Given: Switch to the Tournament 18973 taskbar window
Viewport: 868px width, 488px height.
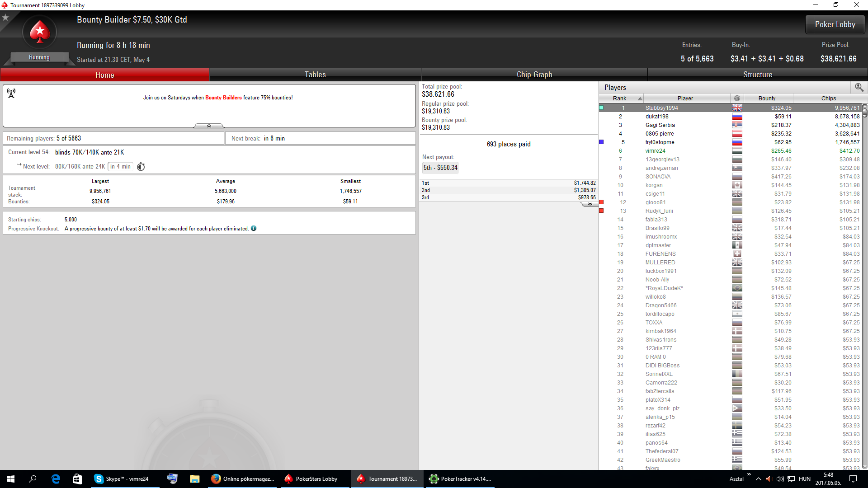Looking at the screenshot, I should pyautogui.click(x=388, y=479).
